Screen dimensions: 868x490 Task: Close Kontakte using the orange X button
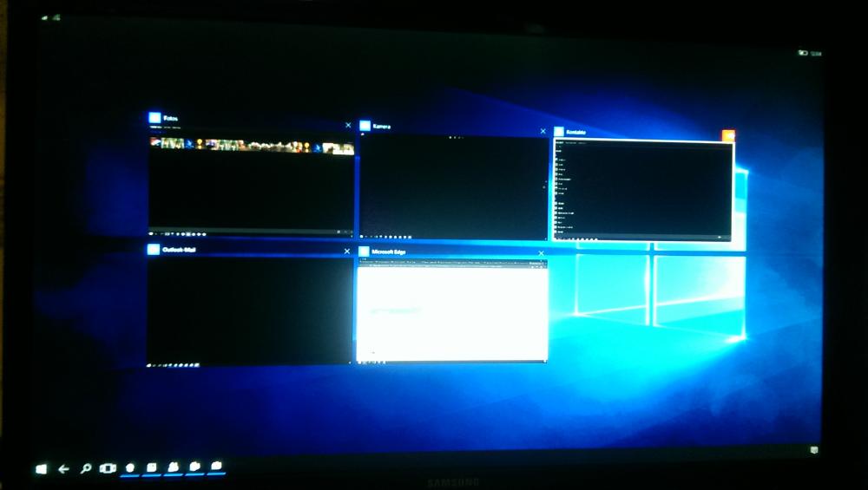[728, 135]
